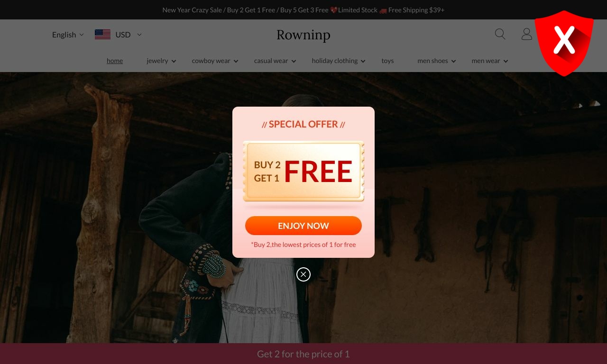Expand the men shoes submenu arrow
The height and width of the screenshot is (364, 607).
tap(453, 61)
